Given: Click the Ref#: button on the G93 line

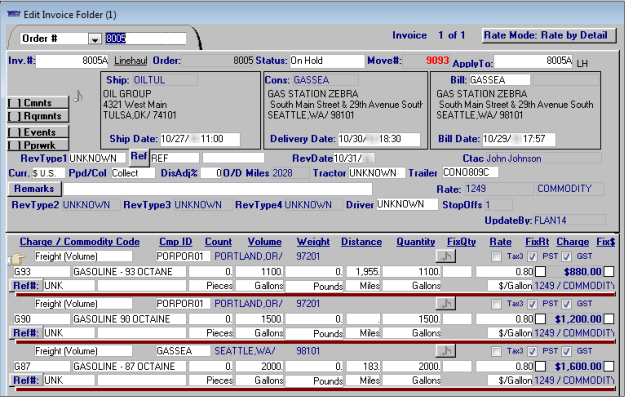Looking at the screenshot, I should [25, 286].
